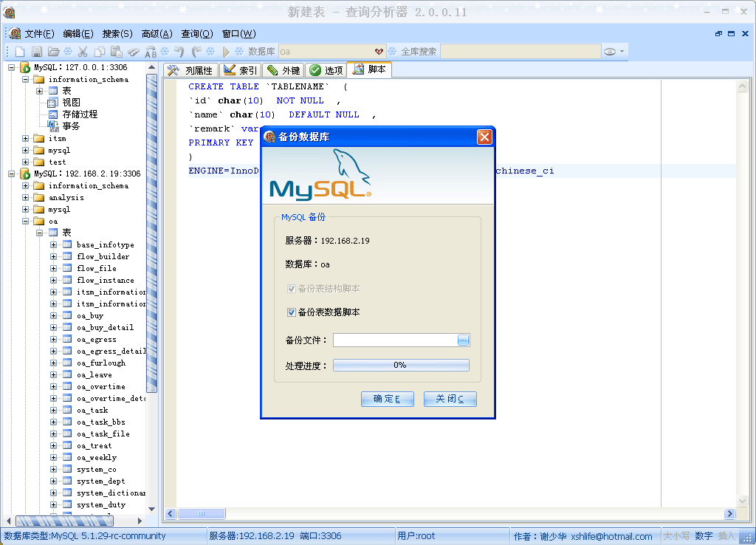756x545 pixels.
Task: Click the 关闭 button in backup dialog
Action: point(450,399)
